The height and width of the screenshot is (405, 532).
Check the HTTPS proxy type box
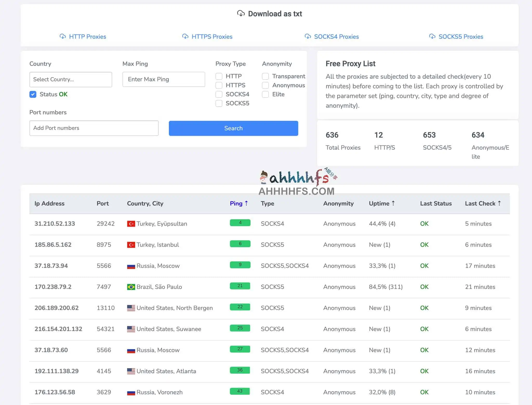coord(219,85)
